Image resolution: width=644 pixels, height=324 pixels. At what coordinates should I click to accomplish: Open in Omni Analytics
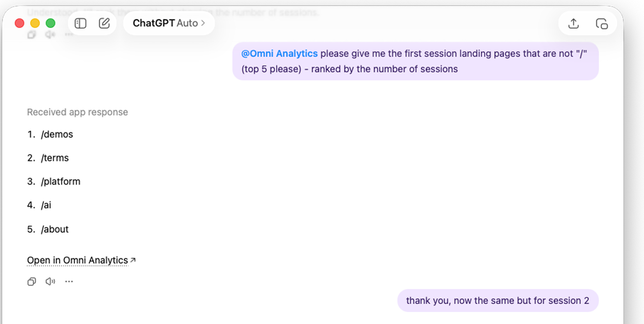tap(76, 260)
